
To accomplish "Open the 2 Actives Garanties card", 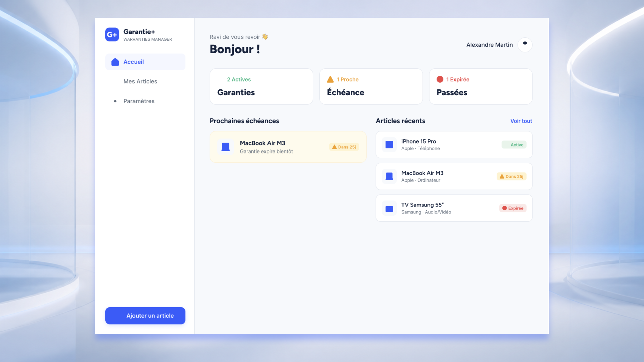I will (261, 86).
